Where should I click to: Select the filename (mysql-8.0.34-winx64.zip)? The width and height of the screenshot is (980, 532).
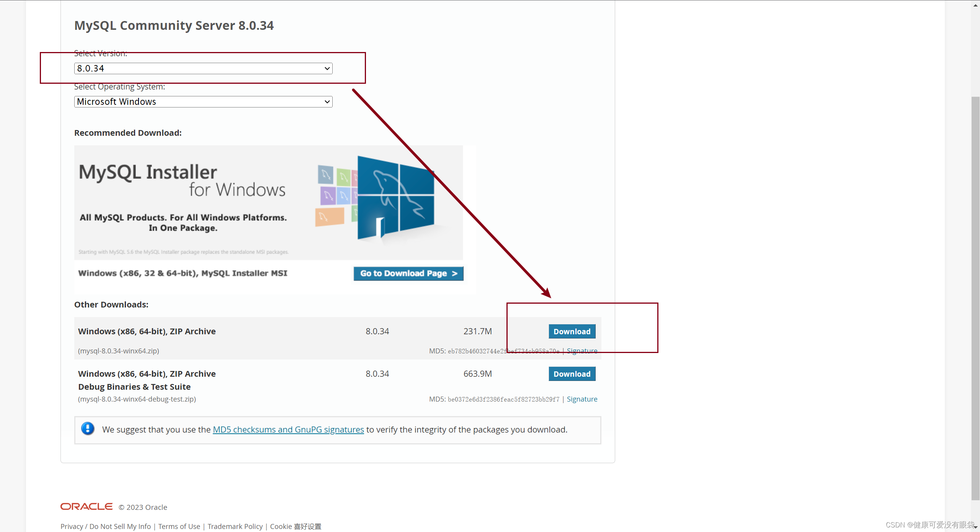(x=119, y=351)
